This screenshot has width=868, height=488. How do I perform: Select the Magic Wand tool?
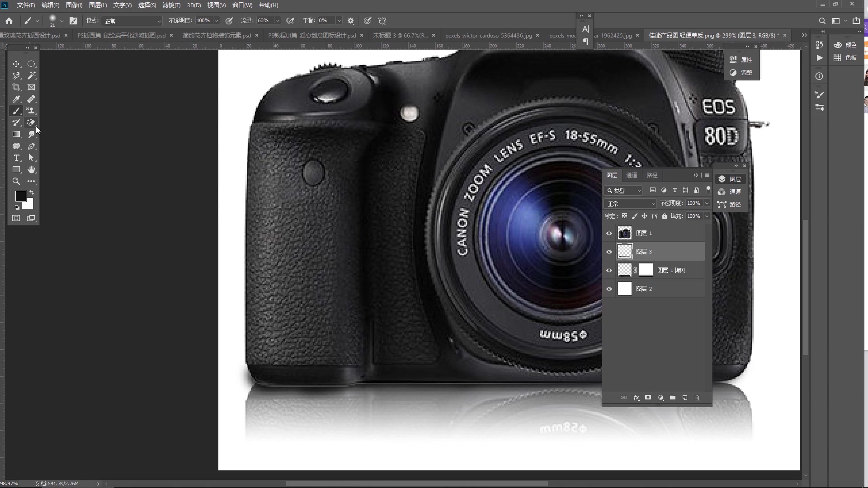31,76
